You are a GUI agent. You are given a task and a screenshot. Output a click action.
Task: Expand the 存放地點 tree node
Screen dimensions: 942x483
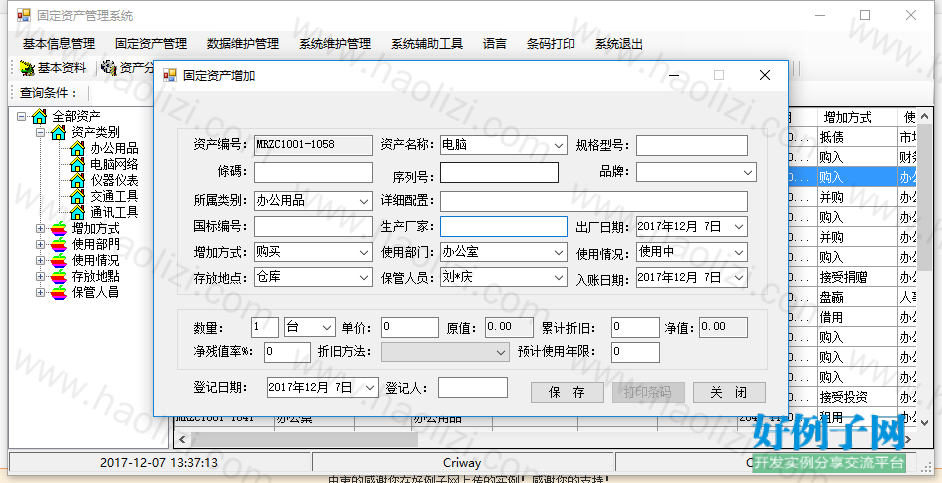pyautogui.click(x=40, y=276)
